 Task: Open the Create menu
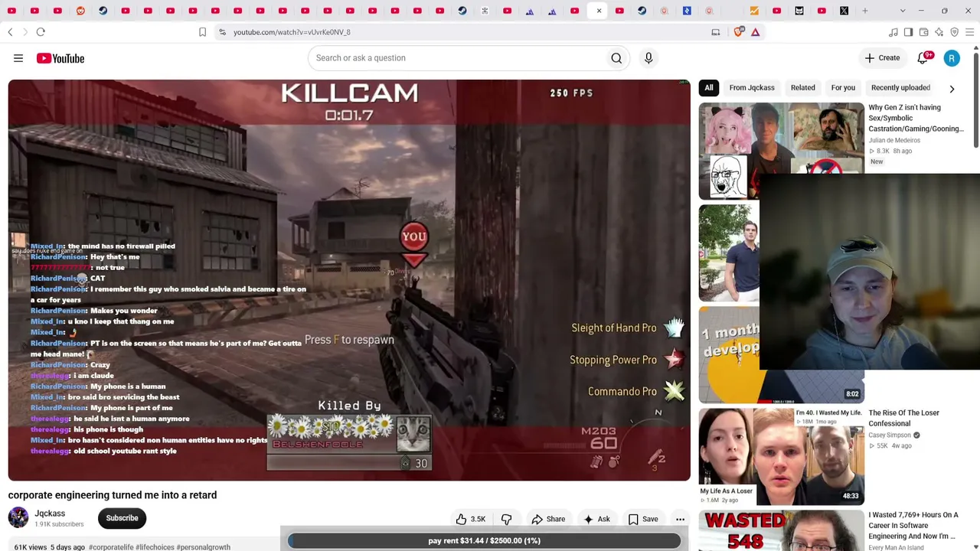point(882,58)
